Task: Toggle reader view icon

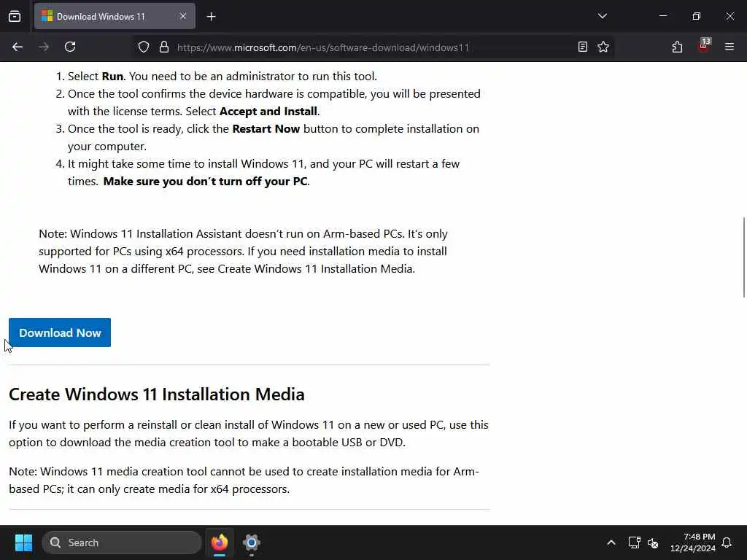Action: click(x=583, y=47)
